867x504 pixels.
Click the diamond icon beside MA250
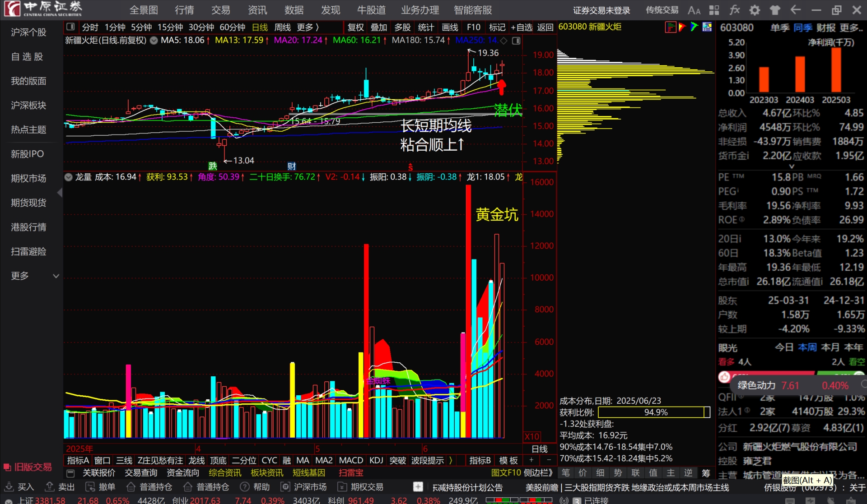[x=504, y=41]
